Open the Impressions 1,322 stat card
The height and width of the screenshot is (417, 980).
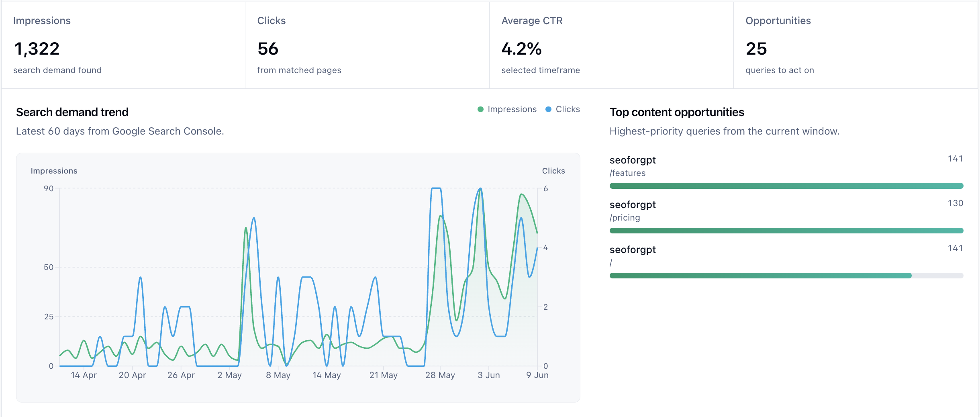tap(123, 45)
